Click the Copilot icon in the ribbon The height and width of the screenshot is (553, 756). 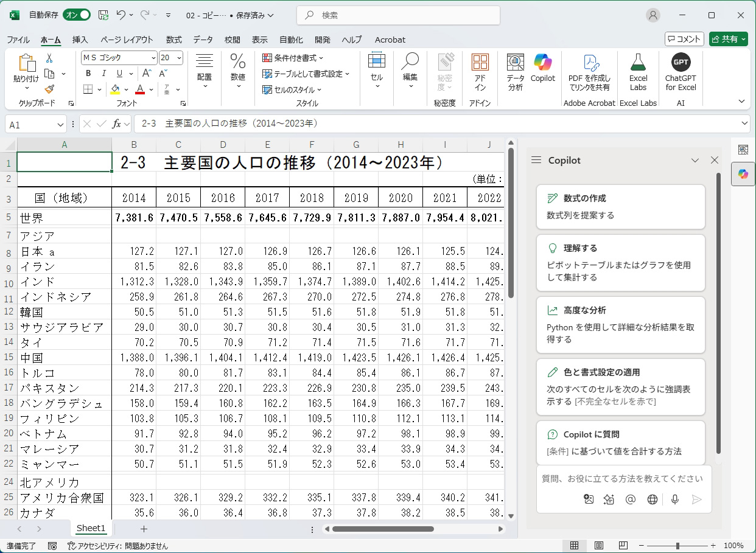542,68
